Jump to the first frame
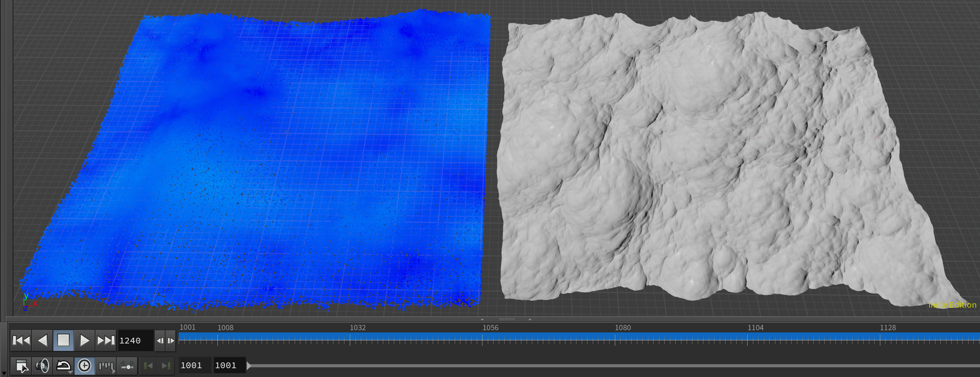The image size is (980, 377). coord(21,340)
